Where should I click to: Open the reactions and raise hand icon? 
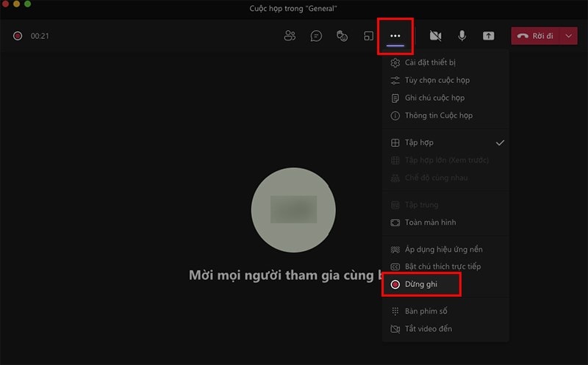click(x=342, y=36)
